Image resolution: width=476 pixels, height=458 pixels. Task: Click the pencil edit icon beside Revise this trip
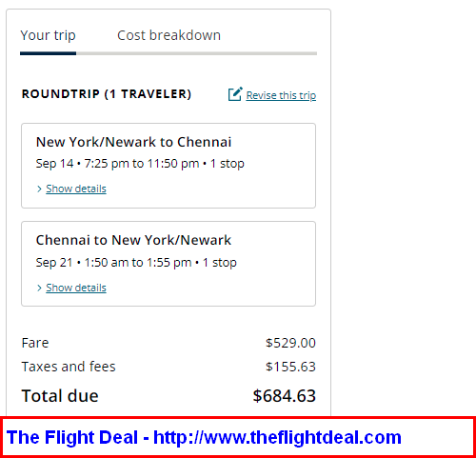point(235,94)
